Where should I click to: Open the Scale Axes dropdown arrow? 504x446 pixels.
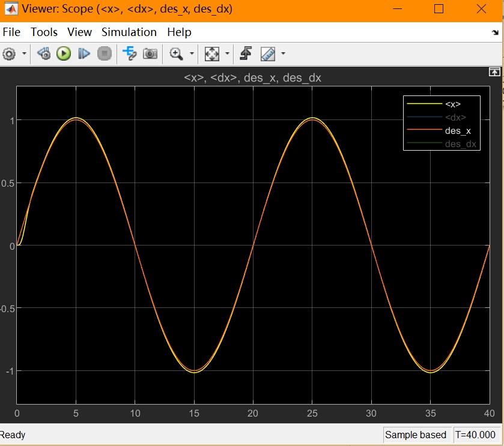pyautogui.click(x=227, y=53)
